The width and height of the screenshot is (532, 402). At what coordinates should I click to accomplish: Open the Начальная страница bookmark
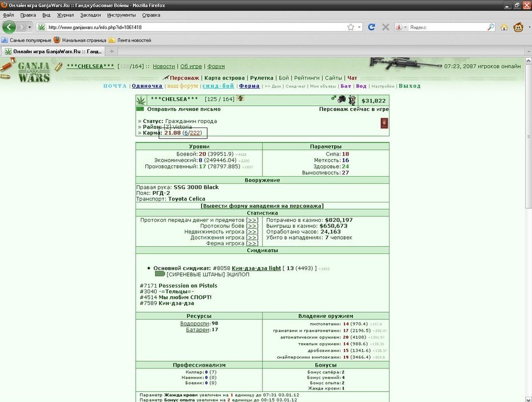click(80, 40)
